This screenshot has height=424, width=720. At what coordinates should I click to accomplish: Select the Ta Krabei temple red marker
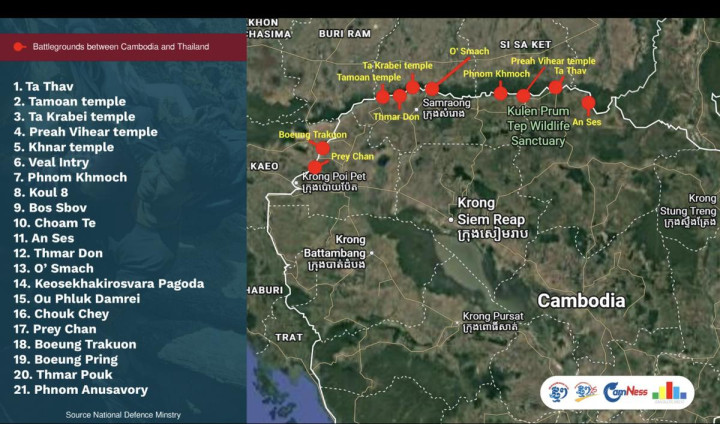[412, 87]
